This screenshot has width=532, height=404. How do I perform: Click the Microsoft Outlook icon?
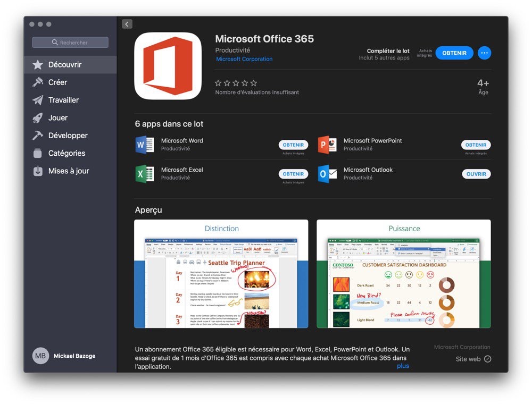click(x=327, y=174)
